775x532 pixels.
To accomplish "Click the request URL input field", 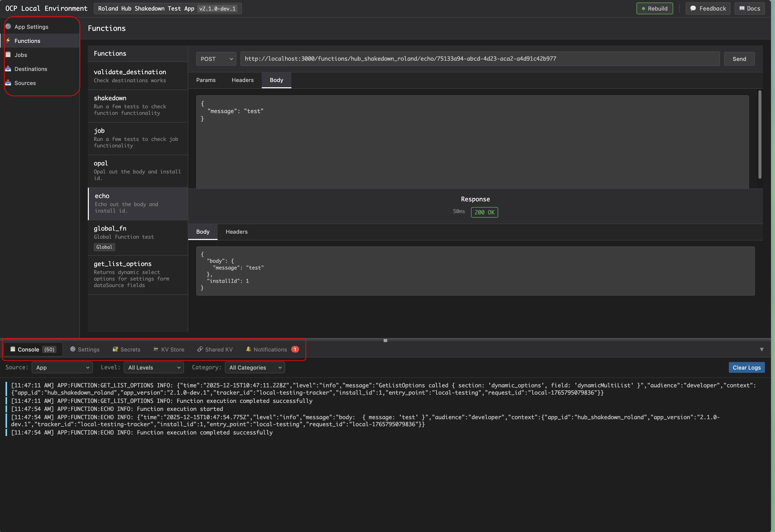I will click(479, 59).
